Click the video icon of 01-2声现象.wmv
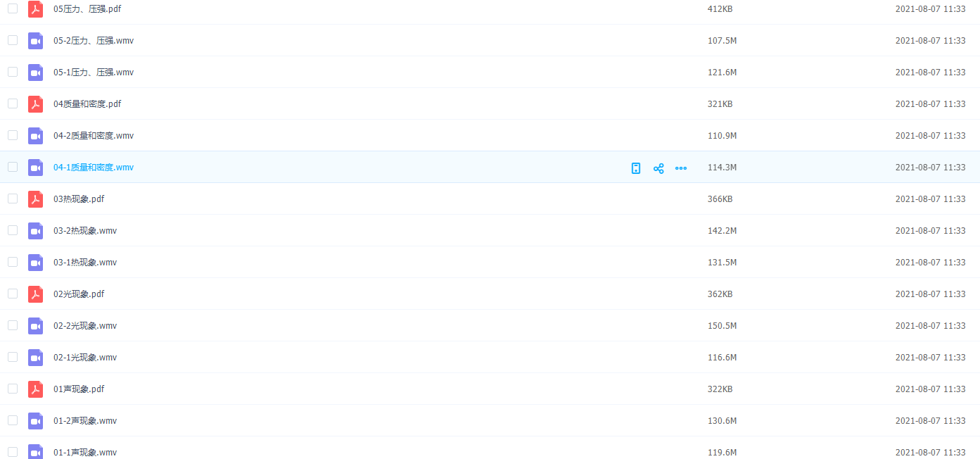 35,421
